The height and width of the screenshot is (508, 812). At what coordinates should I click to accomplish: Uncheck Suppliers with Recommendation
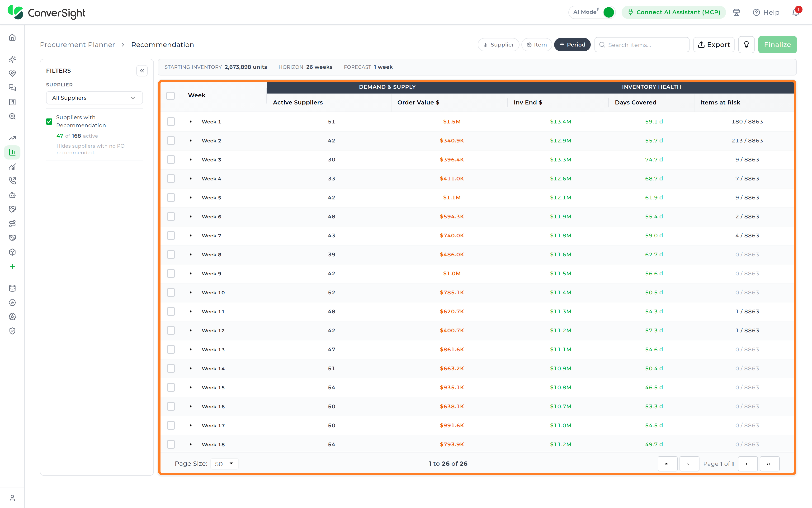tap(49, 121)
